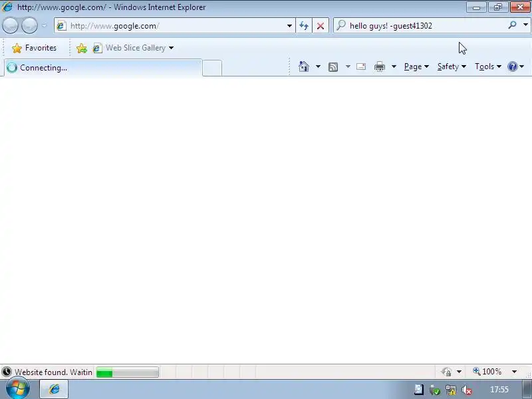This screenshot has width=532, height=399.
Task: Click Internet Explorer taskbar button
Action: pos(55,389)
